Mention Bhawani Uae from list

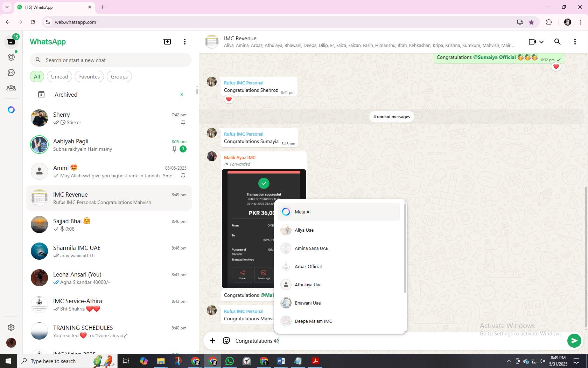339,303
